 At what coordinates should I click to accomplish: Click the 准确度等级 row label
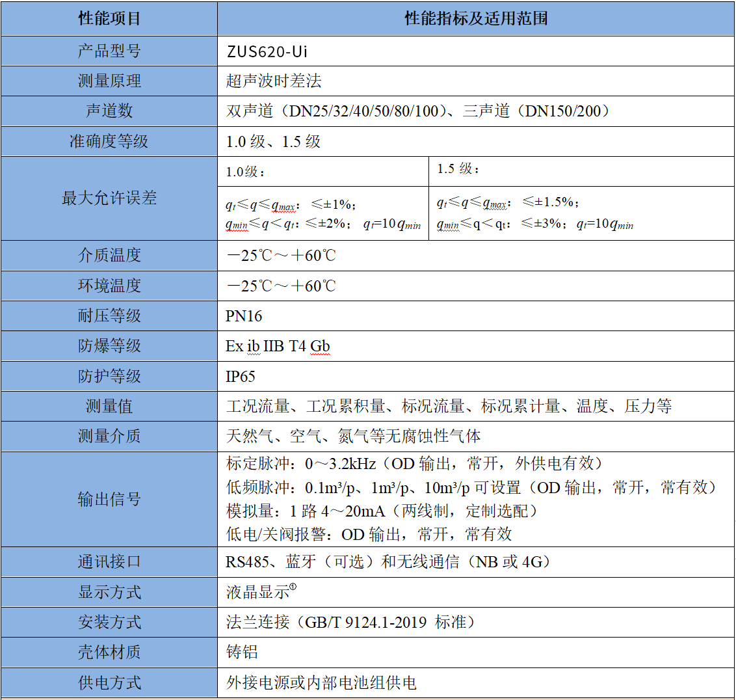[109, 141]
